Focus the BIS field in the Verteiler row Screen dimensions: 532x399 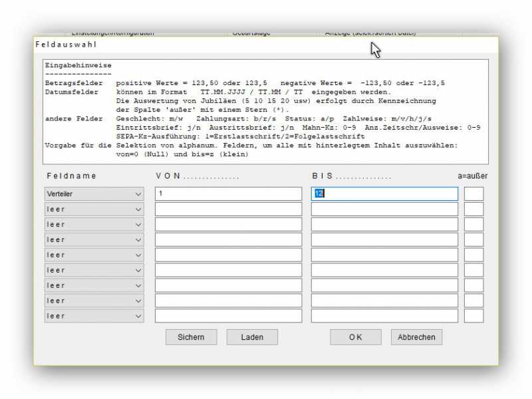coord(384,194)
